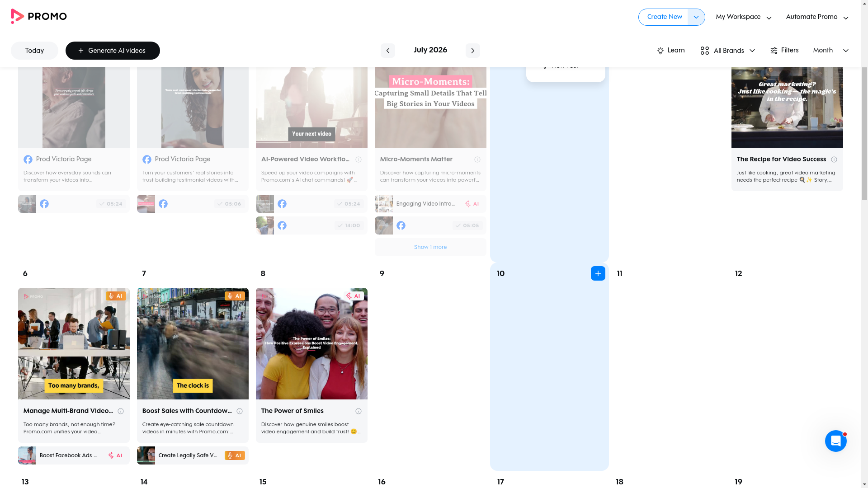Screen dimensions: 868x488
Task: Click AI voice badge on Too many brands video
Action: pos(116,296)
